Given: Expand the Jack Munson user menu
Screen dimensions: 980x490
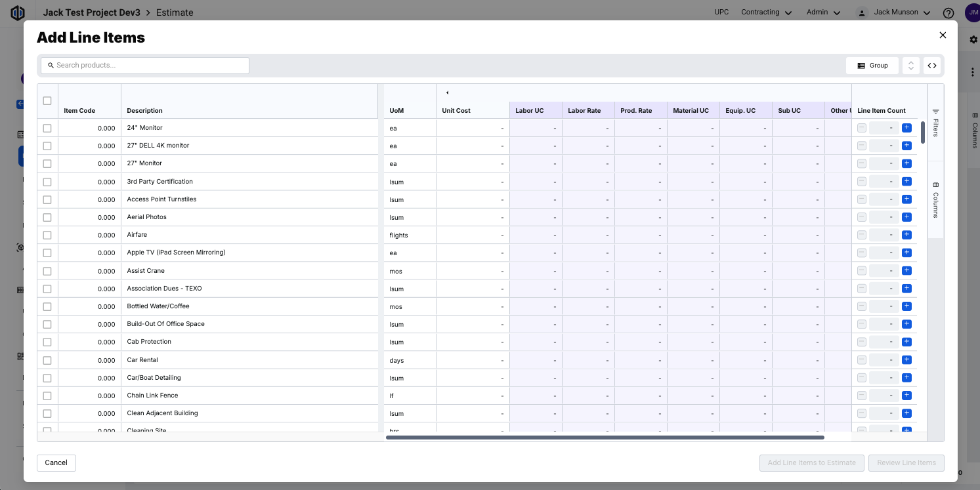Looking at the screenshot, I should 894,12.
